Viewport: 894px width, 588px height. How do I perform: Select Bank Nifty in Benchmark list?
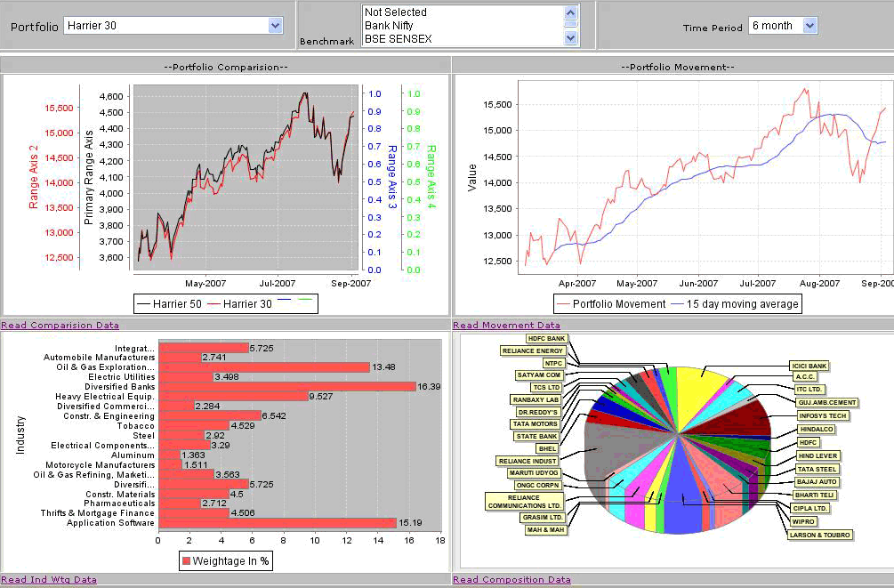click(x=389, y=25)
